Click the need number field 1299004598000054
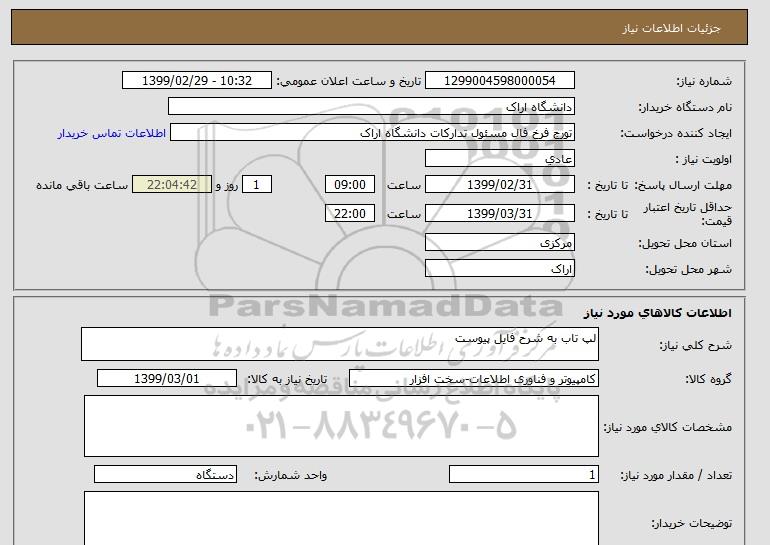 [499, 81]
